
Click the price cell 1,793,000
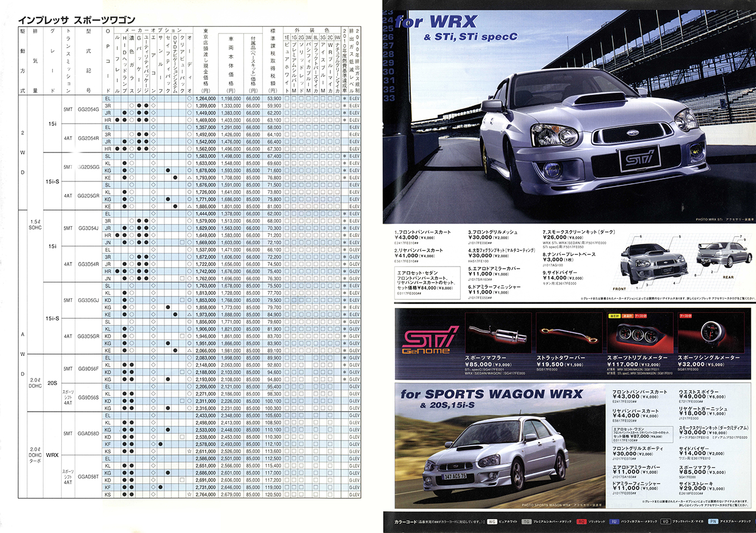point(206,178)
